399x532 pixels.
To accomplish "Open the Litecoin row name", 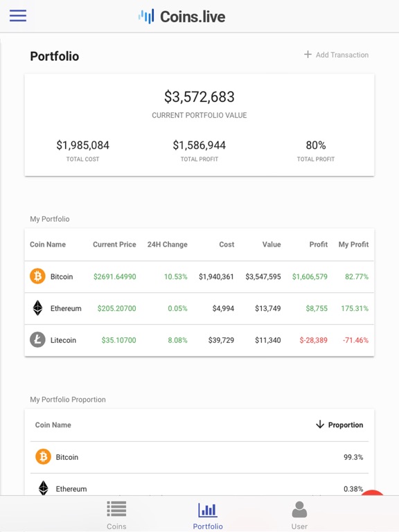I will tap(63, 340).
